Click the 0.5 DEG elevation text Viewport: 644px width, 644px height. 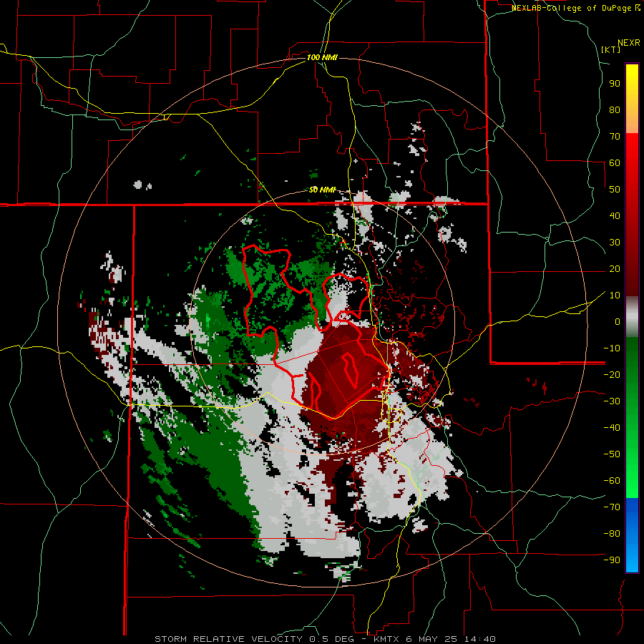click(x=333, y=639)
